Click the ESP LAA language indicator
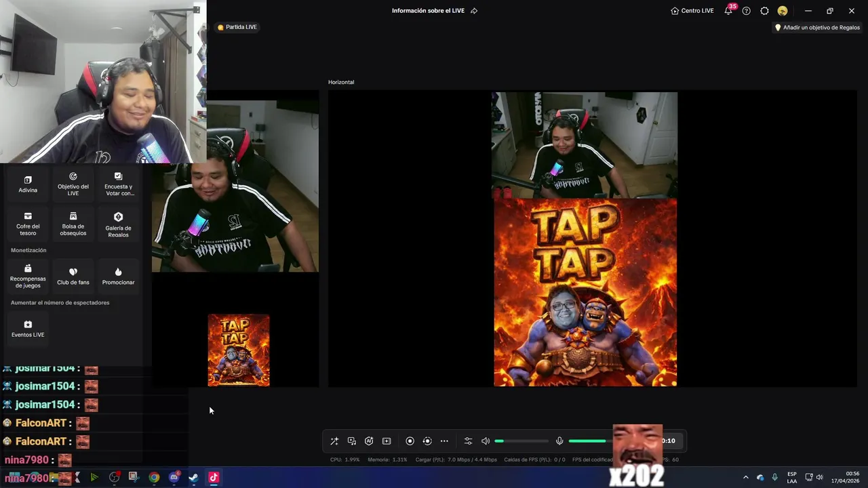The height and width of the screenshot is (488, 868). [792, 477]
